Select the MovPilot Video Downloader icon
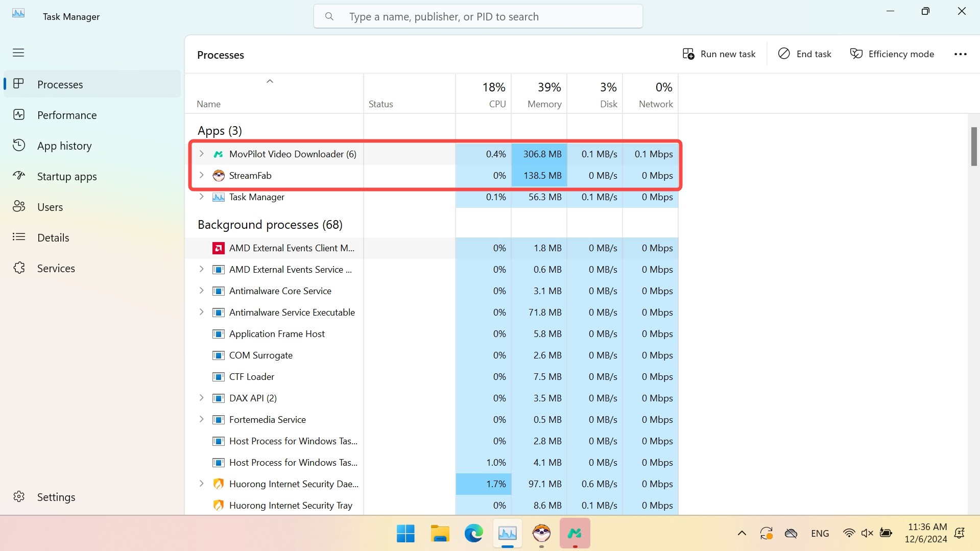Screen dimensions: 980x551 219,154
